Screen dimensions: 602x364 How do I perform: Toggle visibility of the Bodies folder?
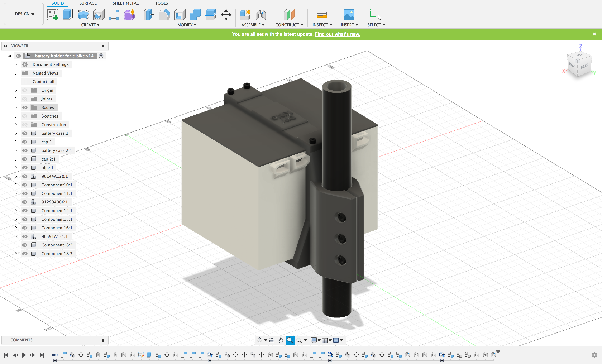tap(25, 107)
